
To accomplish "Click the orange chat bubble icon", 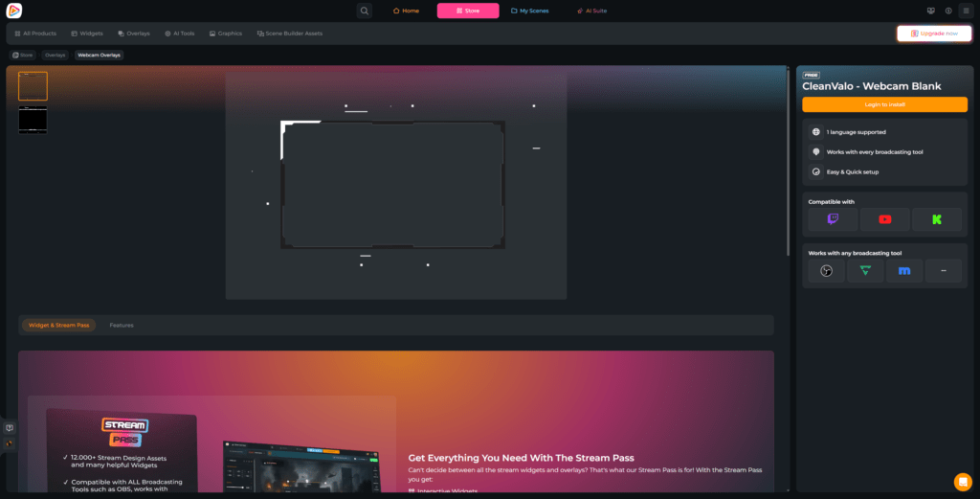I will click(963, 482).
